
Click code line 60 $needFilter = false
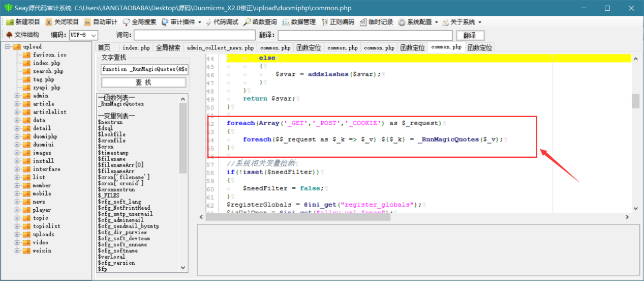[283, 188]
